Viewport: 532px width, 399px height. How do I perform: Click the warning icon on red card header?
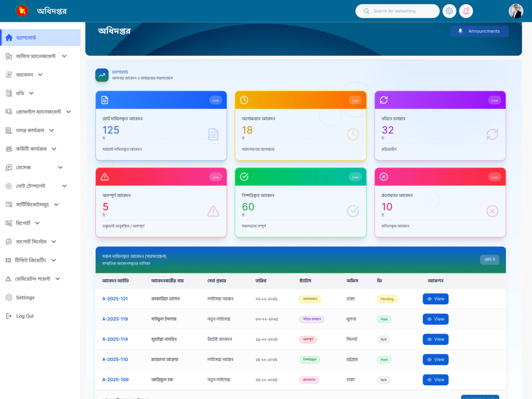pos(105,177)
